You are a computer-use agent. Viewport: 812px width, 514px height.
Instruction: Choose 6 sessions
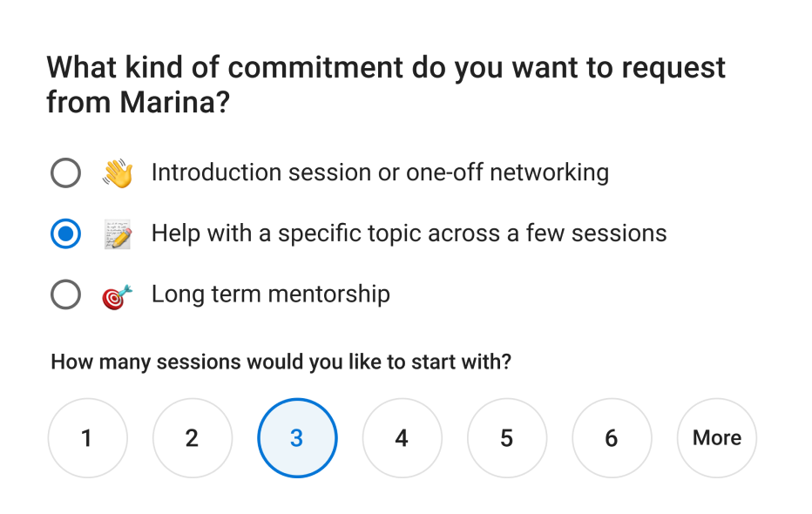[612, 438]
